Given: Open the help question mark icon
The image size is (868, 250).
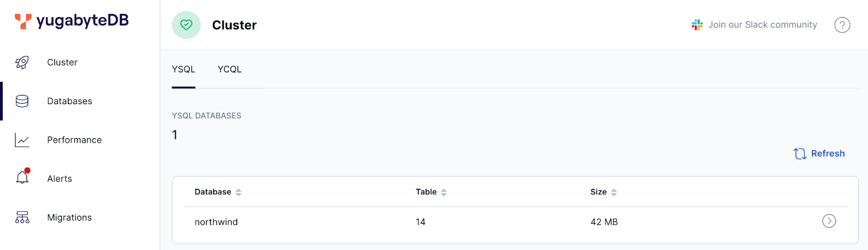Looking at the screenshot, I should click(x=842, y=25).
